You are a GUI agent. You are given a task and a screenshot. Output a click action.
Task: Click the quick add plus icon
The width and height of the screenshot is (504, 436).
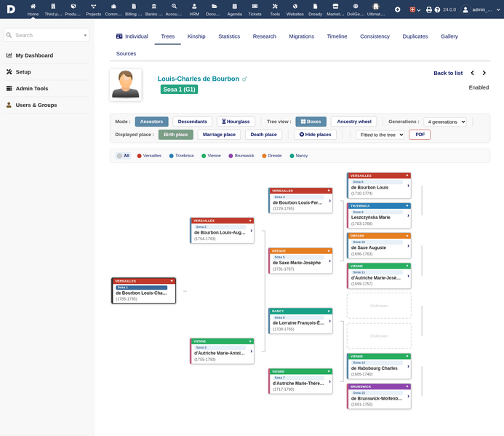[x=398, y=9]
